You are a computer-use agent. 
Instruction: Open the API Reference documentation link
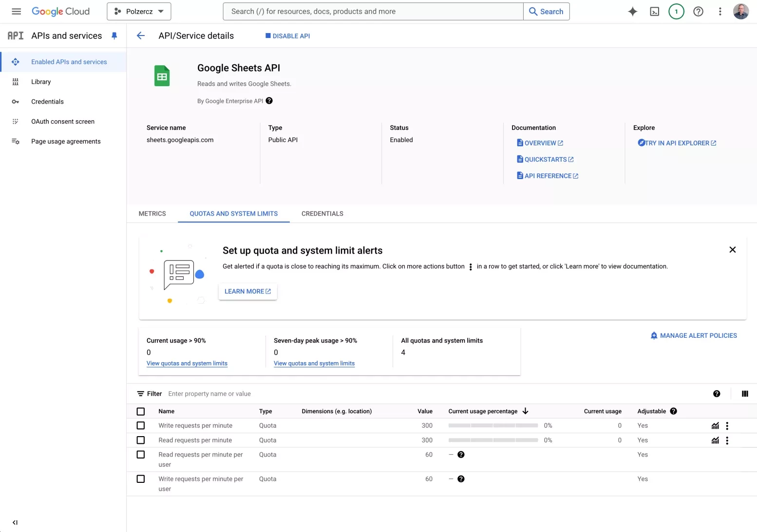click(x=548, y=176)
